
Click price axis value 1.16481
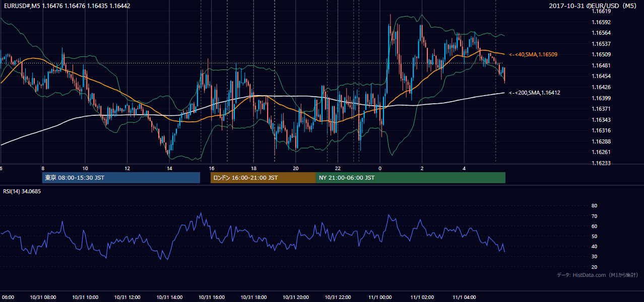[601, 65]
